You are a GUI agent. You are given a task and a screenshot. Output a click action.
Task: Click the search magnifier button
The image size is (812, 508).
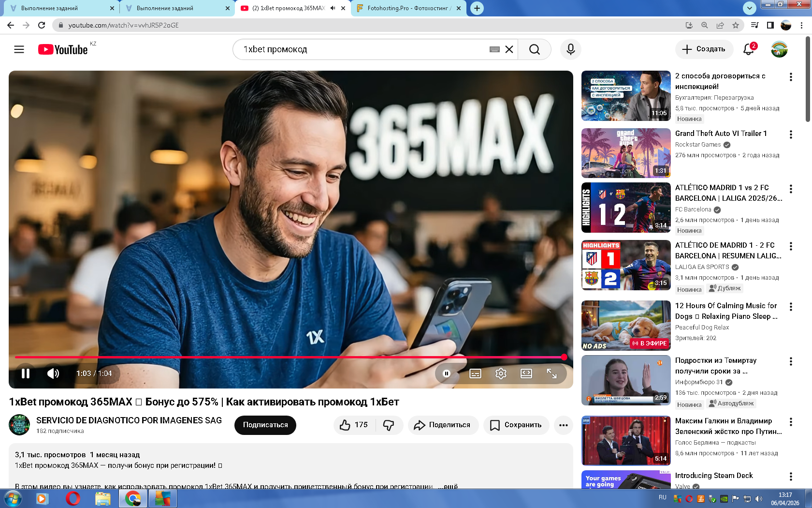pyautogui.click(x=534, y=49)
